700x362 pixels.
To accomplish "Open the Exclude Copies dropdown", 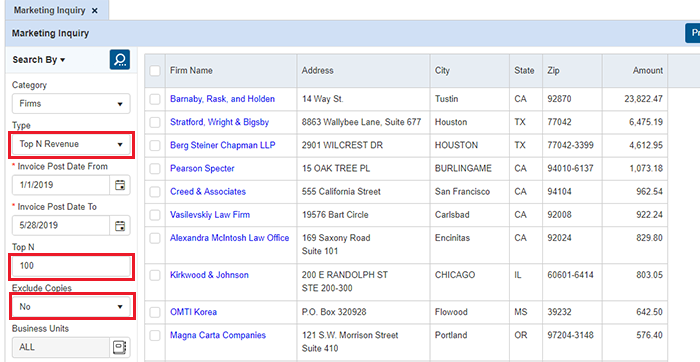I will click(71, 307).
